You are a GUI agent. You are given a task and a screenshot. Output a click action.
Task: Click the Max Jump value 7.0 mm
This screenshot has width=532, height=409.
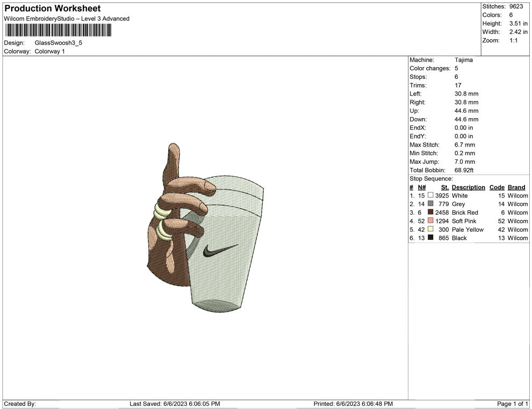click(464, 162)
